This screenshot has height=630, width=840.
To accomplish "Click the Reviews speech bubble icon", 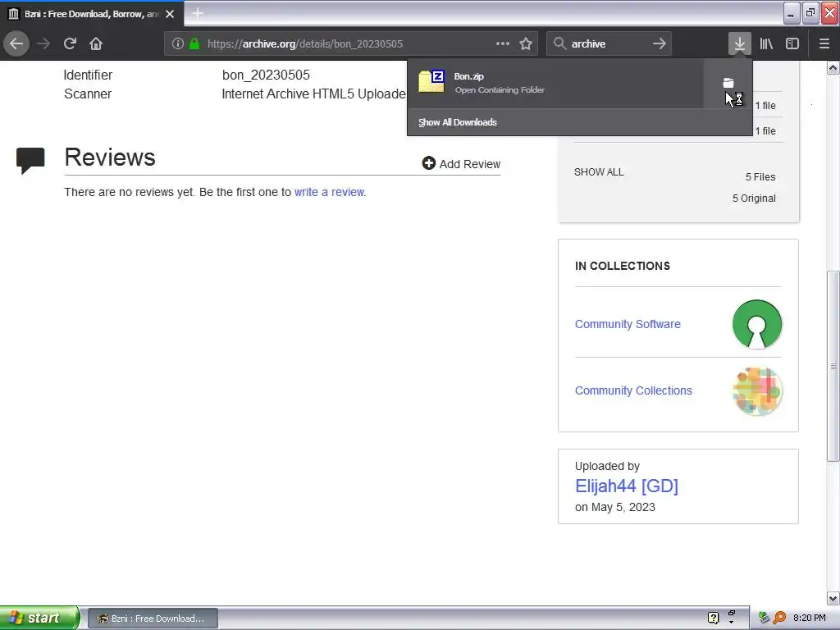I will click(x=30, y=161).
